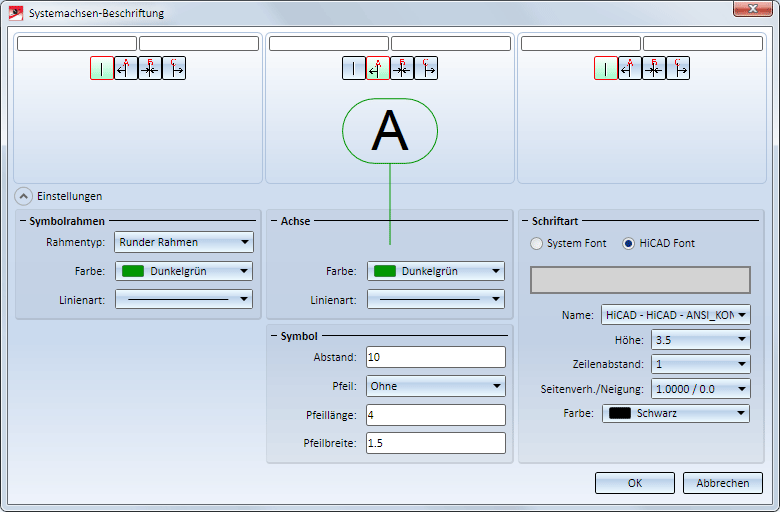Open Symbolrahmen Linienart dropdown
The width and height of the screenshot is (780, 512).
click(184, 299)
